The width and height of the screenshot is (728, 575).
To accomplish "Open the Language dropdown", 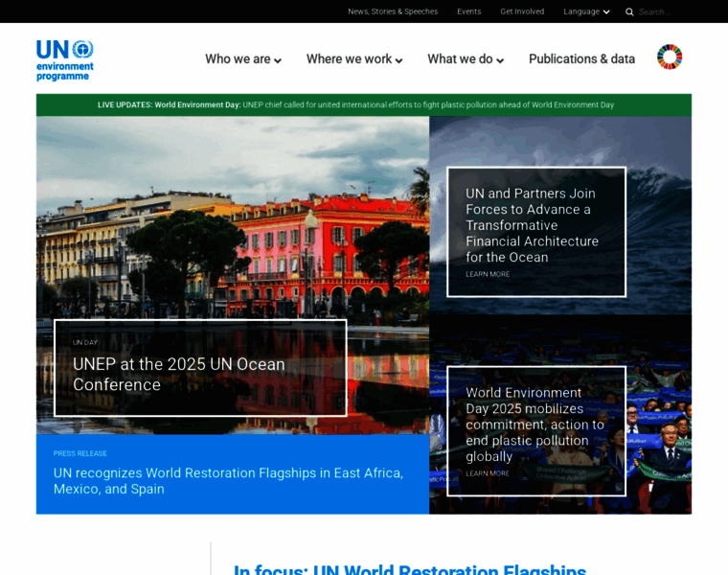I will [x=586, y=11].
